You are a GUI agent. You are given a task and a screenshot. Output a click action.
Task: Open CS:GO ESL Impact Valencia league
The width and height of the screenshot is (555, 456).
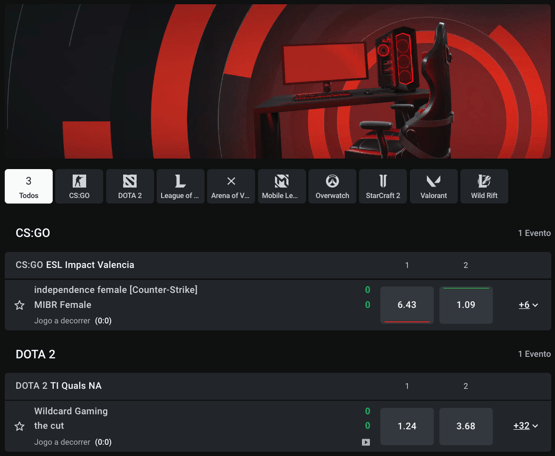click(75, 265)
